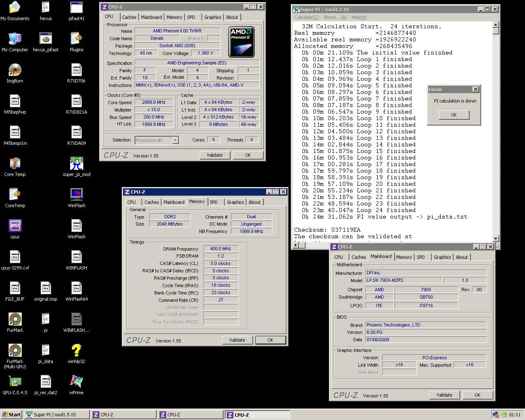Click the NVIDIA icon in system tray
525x420 pixels.
504,415
